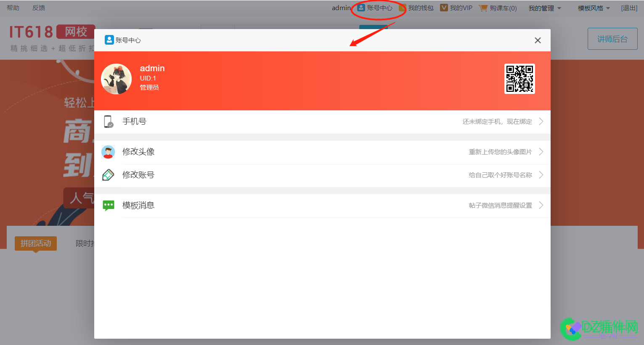
Task: Click the phone number icon
Action: coord(109,121)
